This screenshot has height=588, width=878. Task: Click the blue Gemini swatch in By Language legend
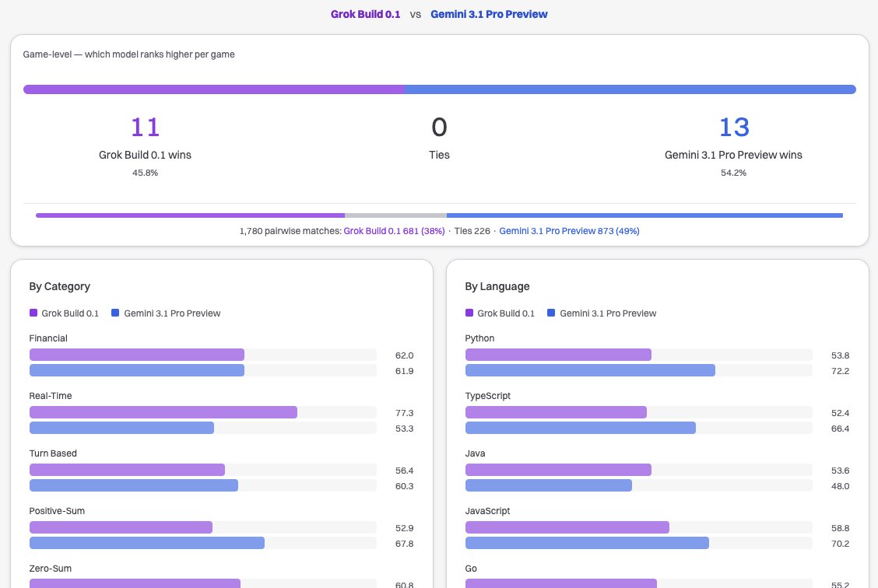click(x=551, y=313)
